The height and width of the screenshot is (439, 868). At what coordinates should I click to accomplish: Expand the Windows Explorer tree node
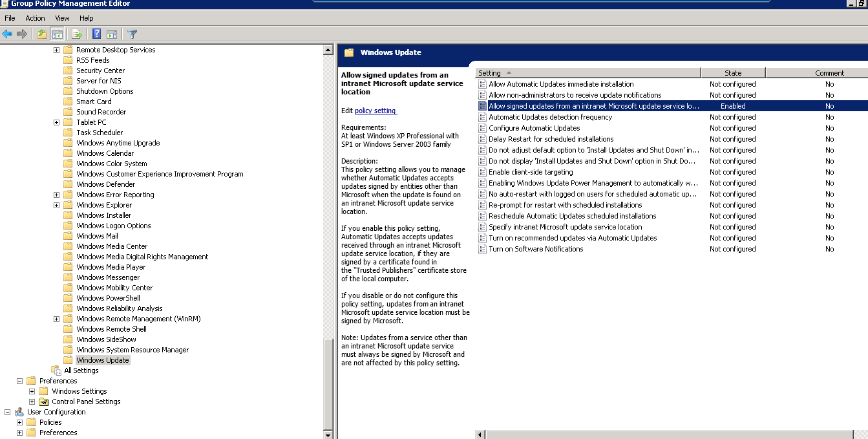tap(56, 205)
